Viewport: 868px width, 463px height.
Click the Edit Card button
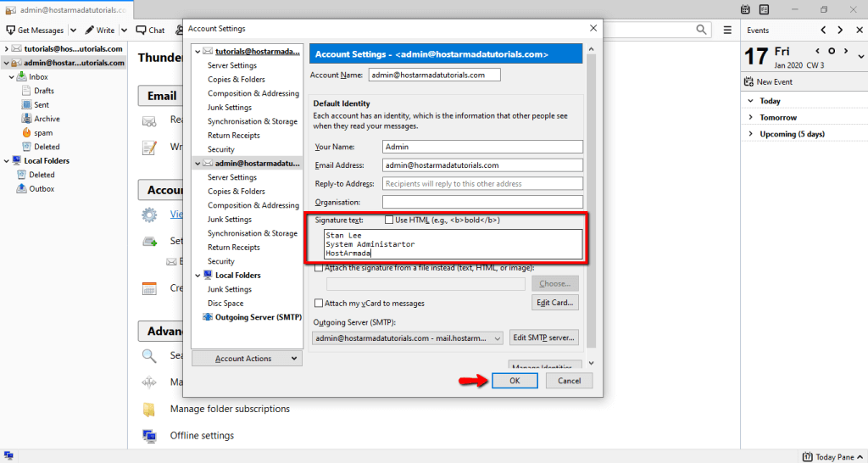[555, 303]
